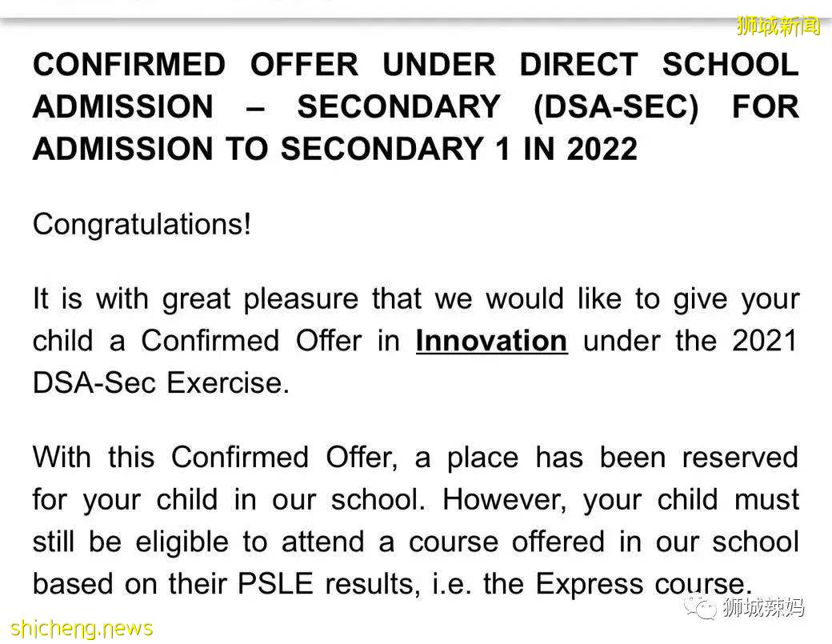Click the (DSA-SEC) text in heading
The image size is (832, 644).
tap(615, 107)
